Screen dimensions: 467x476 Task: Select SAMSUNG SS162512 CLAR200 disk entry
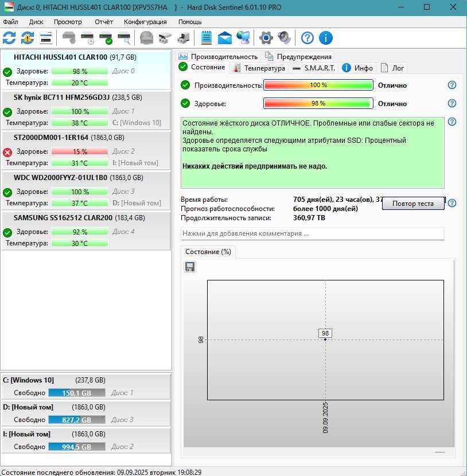pos(86,231)
